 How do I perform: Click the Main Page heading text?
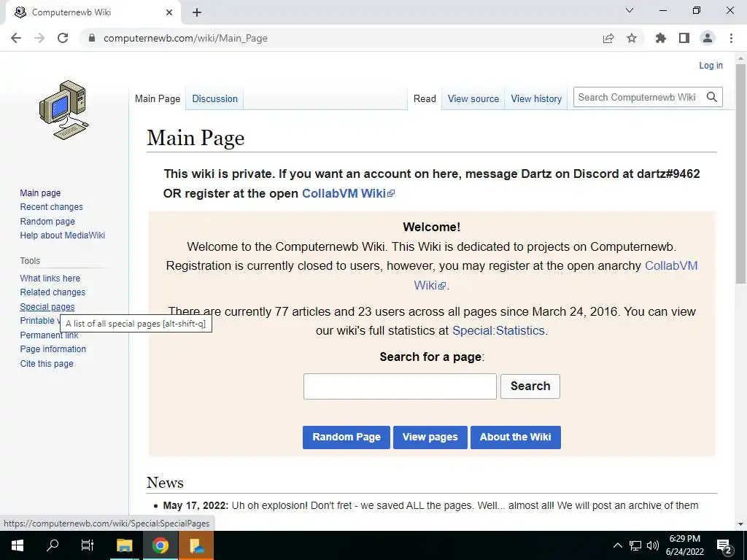196,138
